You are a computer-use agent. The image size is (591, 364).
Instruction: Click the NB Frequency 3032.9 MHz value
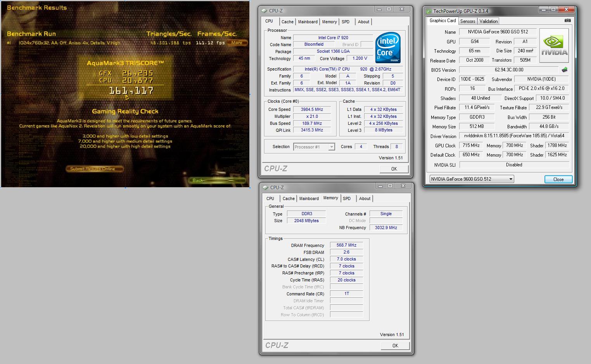click(x=386, y=228)
